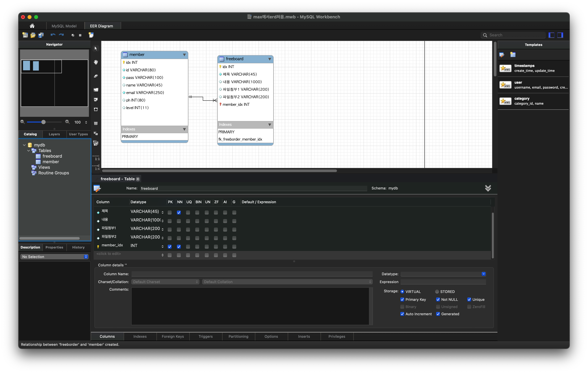This screenshot has width=588, height=373.
Task: Choose the place new table tool
Action: click(96, 123)
